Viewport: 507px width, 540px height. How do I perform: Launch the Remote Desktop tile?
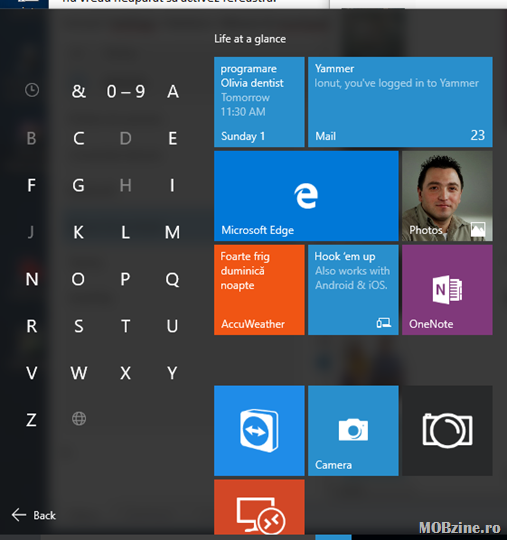tap(259, 507)
